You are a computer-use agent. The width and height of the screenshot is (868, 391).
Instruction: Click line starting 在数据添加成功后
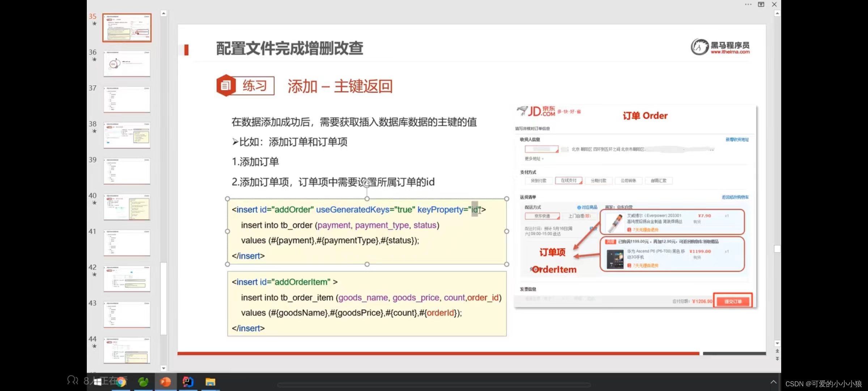tap(354, 122)
